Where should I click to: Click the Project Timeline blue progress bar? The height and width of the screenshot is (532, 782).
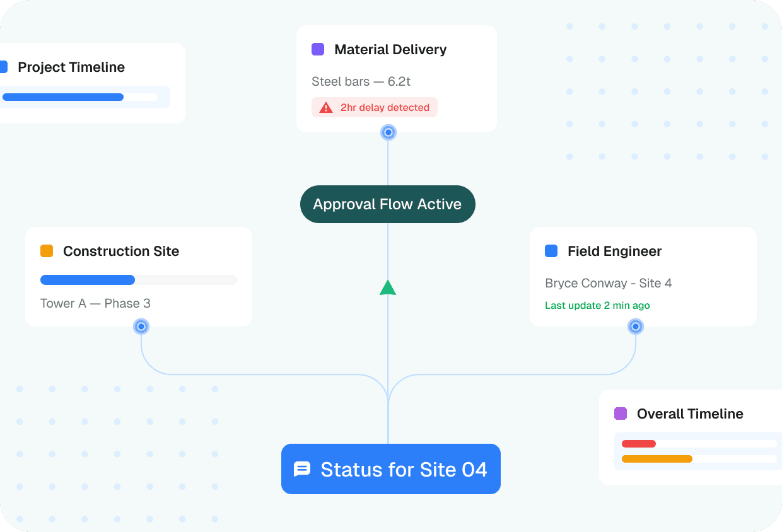point(63,97)
